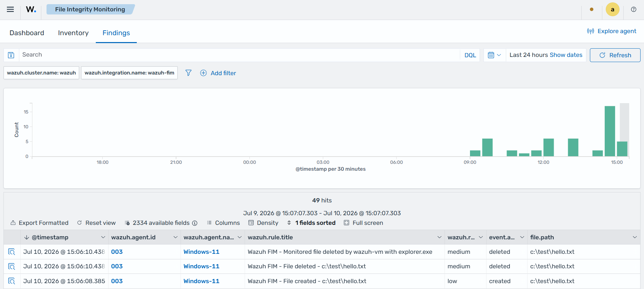Select the Findings tab
This screenshot has width=644, height=289.
coord(116,33)
